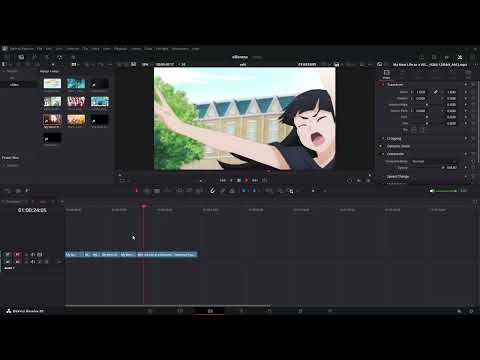This screenshot has width=480, height=360.
Task: Click the Opacity value field 100.00
Action: [452, 168]
